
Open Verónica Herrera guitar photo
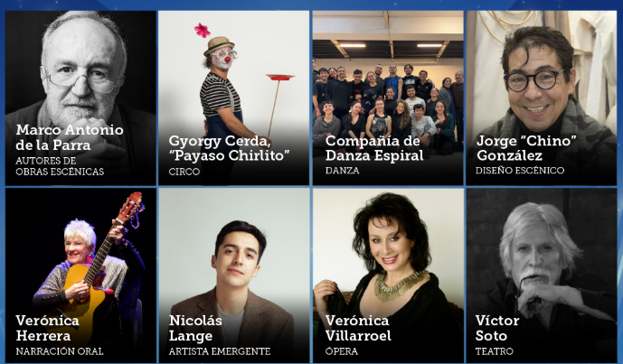tap(80, 275)
